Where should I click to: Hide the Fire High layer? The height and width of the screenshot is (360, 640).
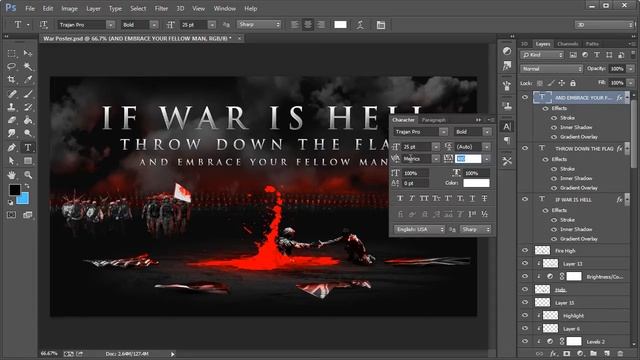click(x=525, y=250)
